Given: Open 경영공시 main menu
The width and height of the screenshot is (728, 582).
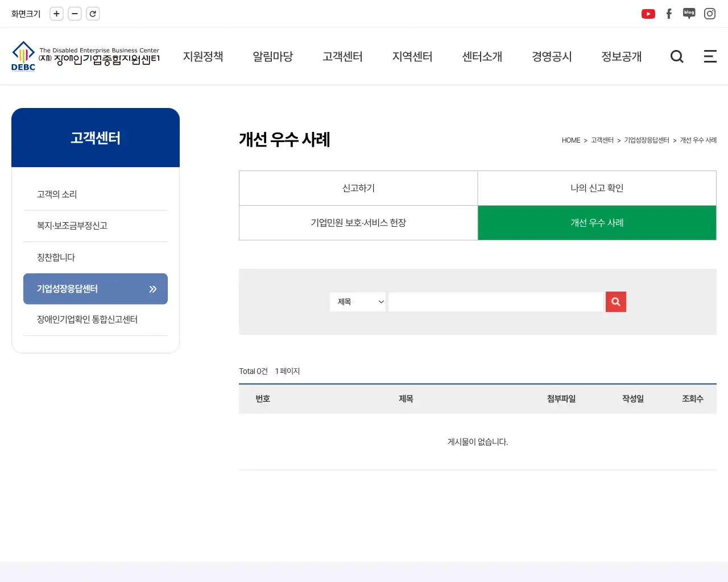Looking at the screenshot, I should 552,56.
